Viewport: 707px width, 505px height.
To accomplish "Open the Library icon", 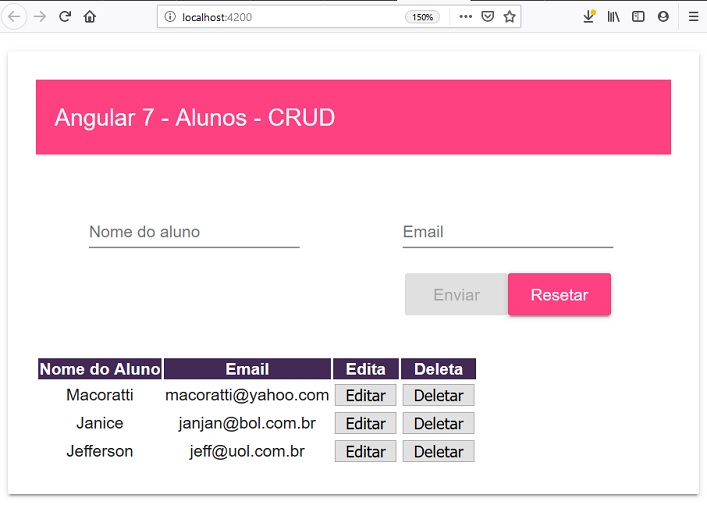I will click(613, 17).
